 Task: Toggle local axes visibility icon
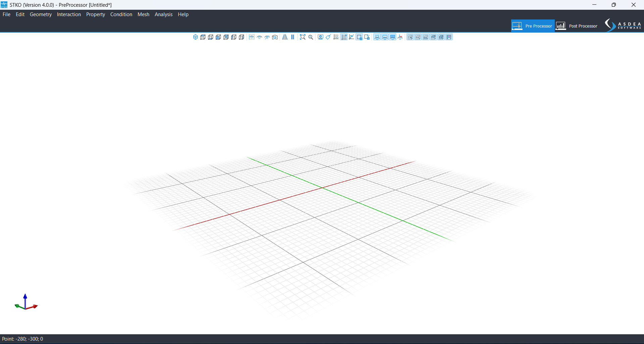click(400, 37)
